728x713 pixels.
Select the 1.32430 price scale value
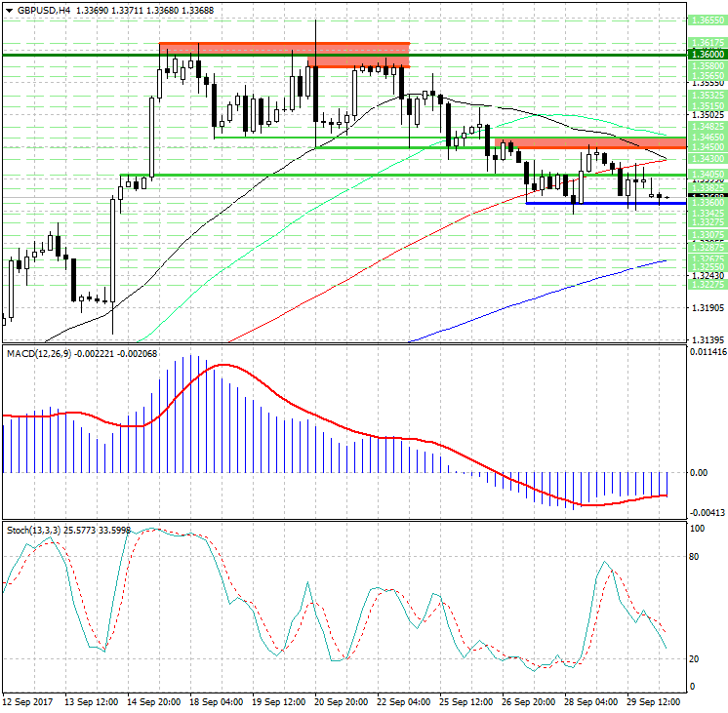pyautogui.click(x=708, y=276)
